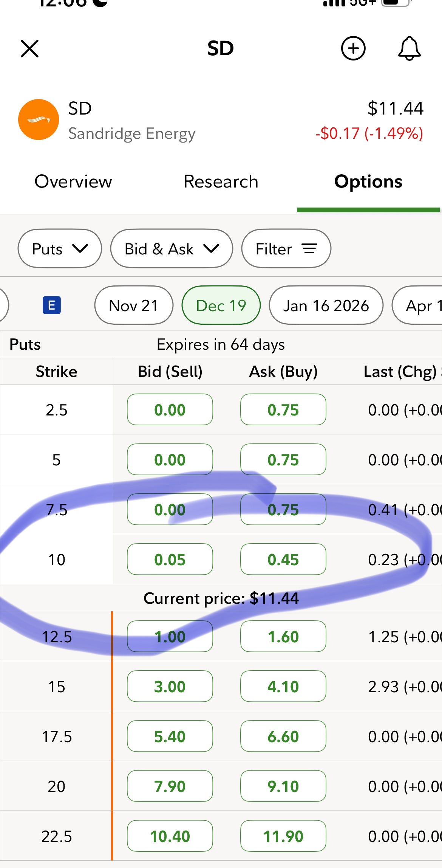This screenshot has width=442, height=868.
Task: Tap the 10.40 bid for strike 22.5
Action: pos(170,836)
